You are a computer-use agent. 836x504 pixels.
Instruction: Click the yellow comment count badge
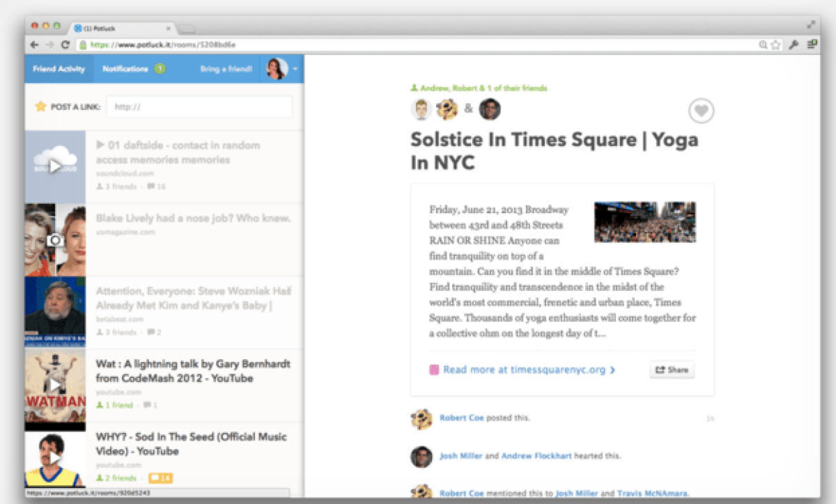click(x=160, y=478)
